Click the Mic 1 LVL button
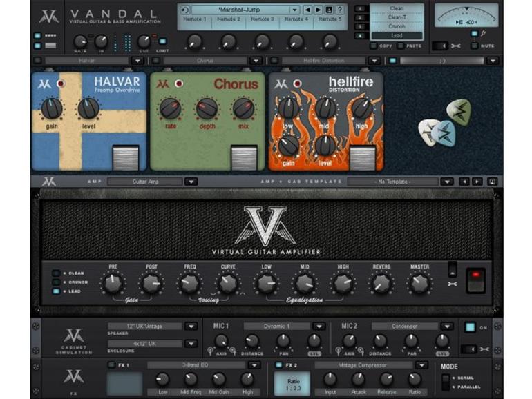Screen dimensions: 532x399 tap(314, 353)
